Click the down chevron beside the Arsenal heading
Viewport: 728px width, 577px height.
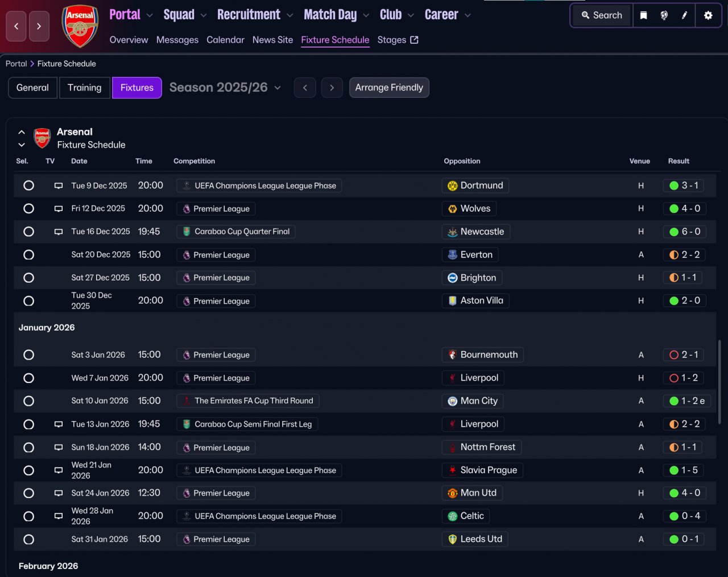point(22,145)
